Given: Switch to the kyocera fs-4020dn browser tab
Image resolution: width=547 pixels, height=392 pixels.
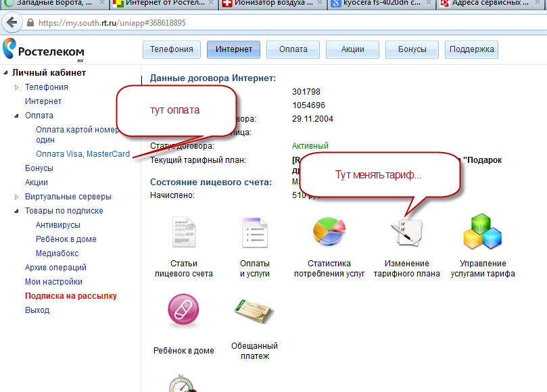Looking at the screenshot, I should (381, 3).
